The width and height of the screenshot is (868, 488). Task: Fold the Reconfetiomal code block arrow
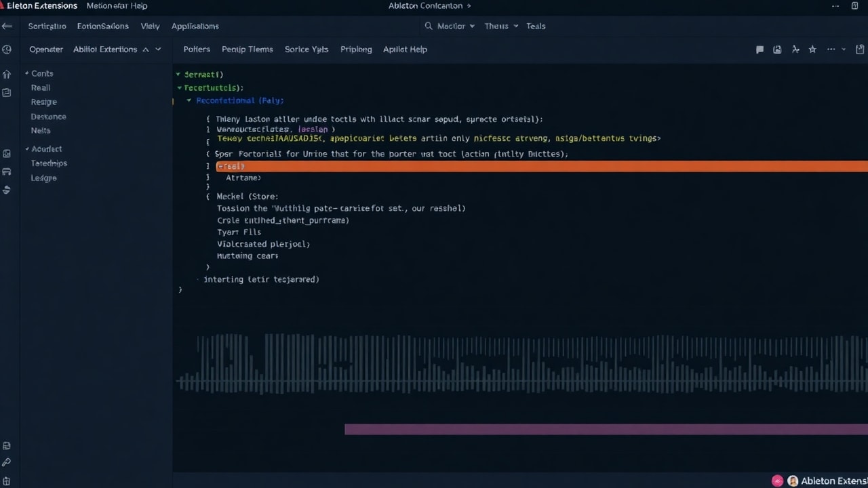click(x=189, y=100)
